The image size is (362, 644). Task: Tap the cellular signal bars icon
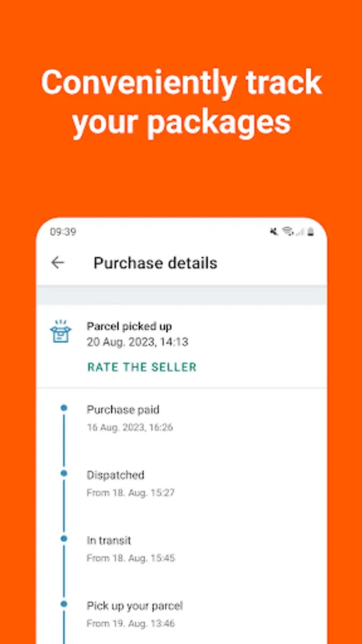[300, 232]
